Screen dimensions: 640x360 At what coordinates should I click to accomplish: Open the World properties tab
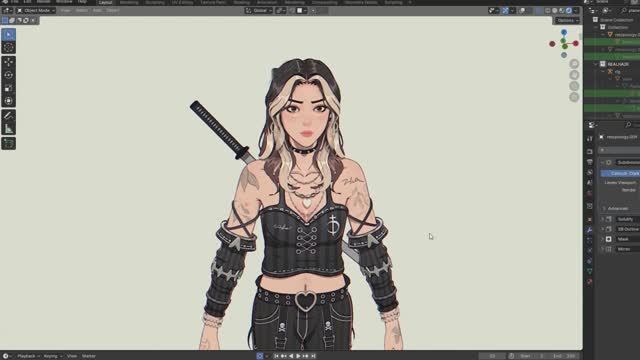click(x=589, y=193)
